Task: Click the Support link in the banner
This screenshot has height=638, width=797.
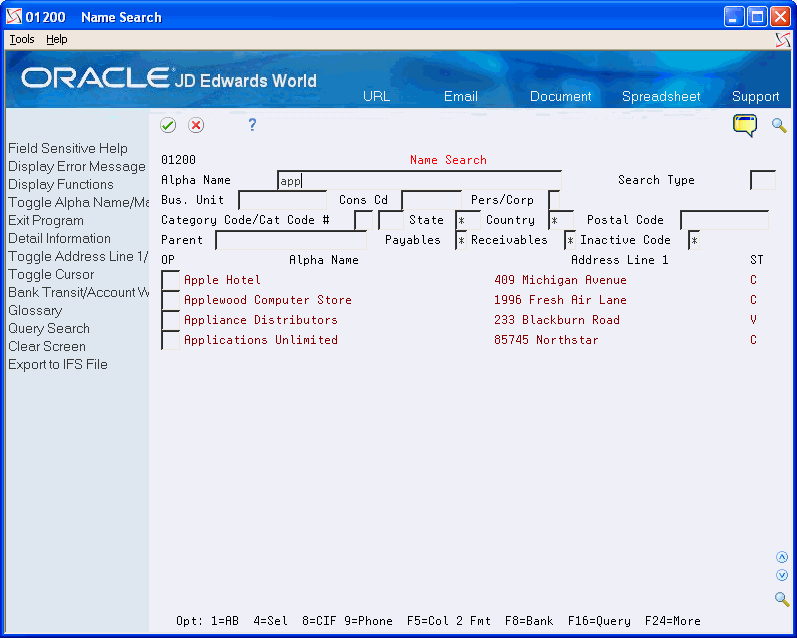Action: pos(755,96)
